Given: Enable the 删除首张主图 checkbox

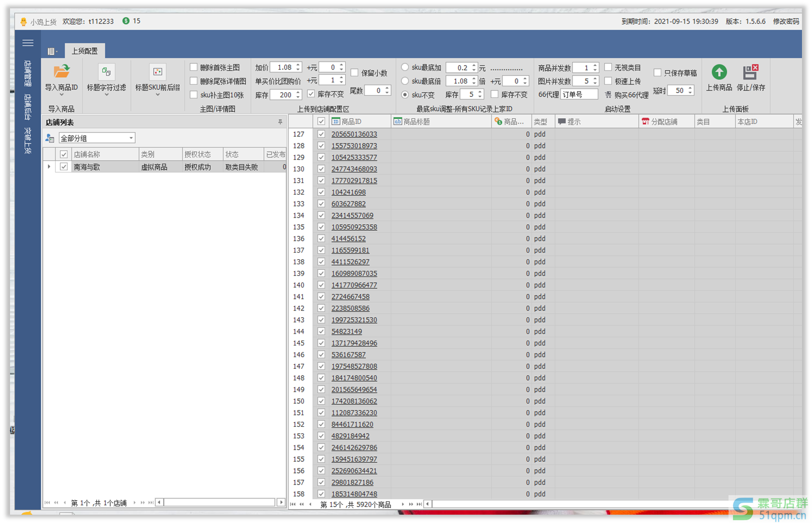Looking at the screenshot, I should pos(194,67).
